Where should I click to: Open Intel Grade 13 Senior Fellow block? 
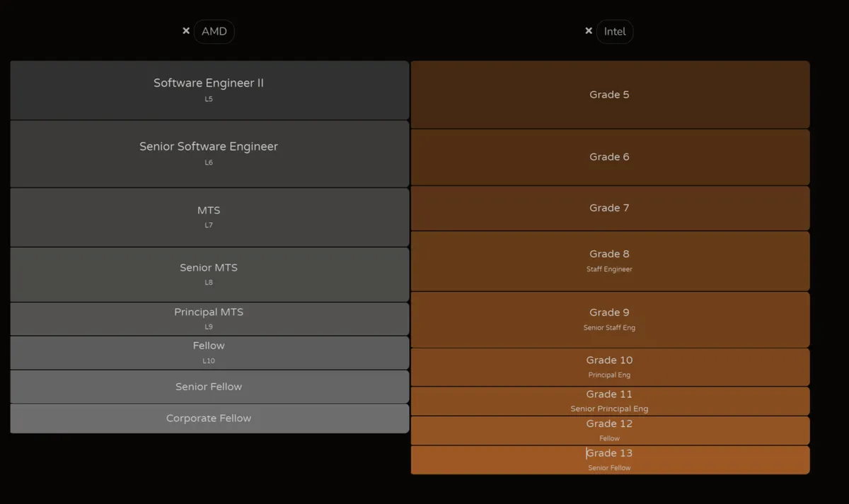pyautogui.click(x=609, y=459)
